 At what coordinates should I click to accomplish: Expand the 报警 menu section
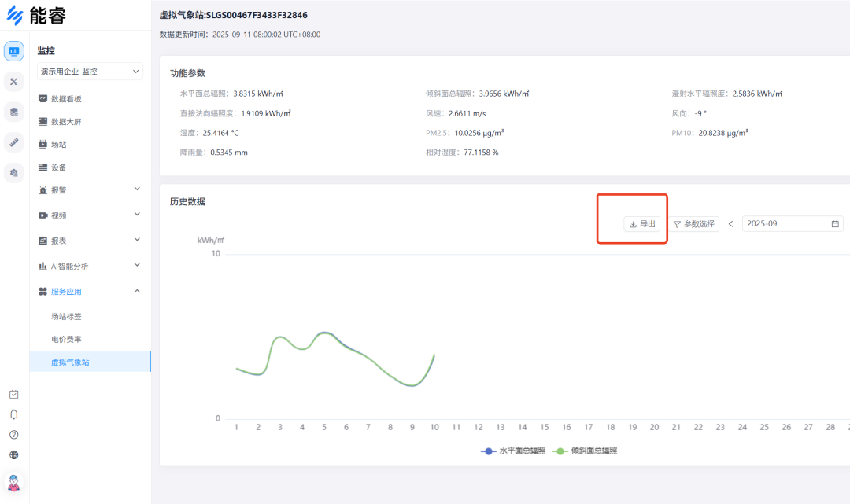pyautogui.click(x=89, y=190)
